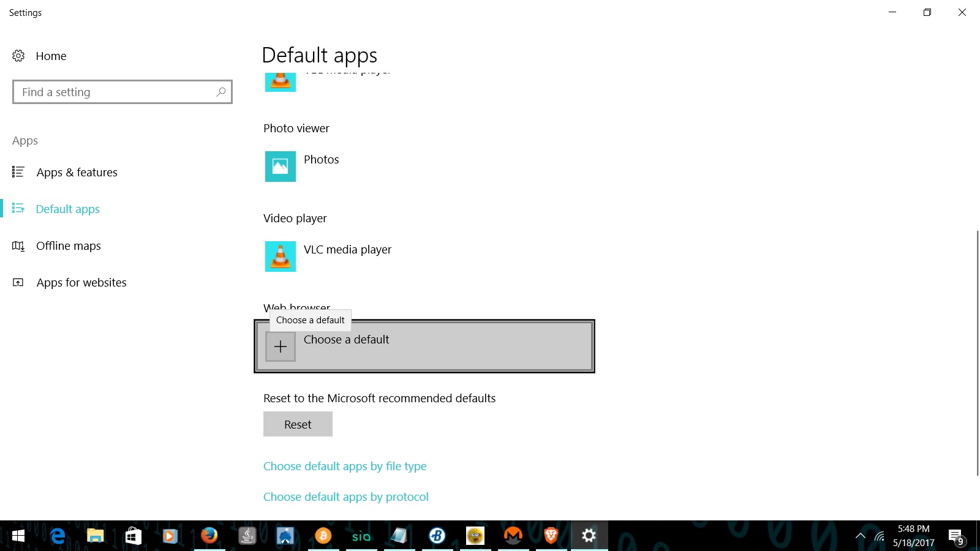
Task: Click the Video player heading
Action: click(x=295, y=218)
